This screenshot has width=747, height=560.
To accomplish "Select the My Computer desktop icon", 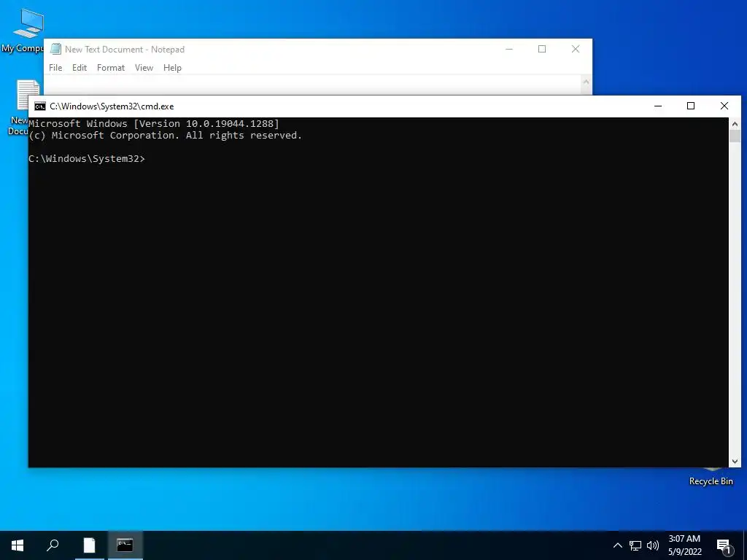I will tap(24, 29).
